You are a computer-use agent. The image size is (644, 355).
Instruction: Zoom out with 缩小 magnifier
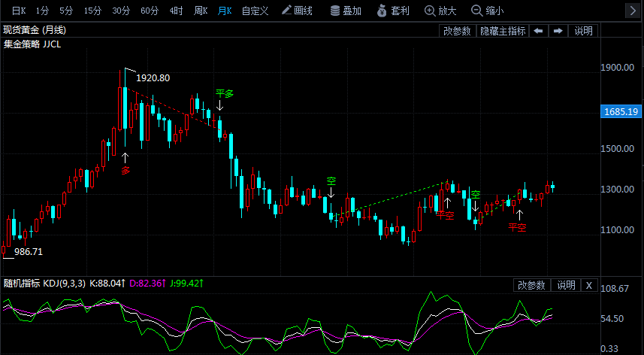(487, 11)
